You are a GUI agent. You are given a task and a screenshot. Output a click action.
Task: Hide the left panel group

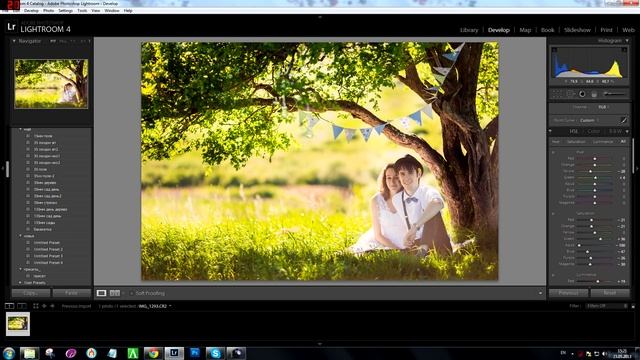[x=2, y=168]
